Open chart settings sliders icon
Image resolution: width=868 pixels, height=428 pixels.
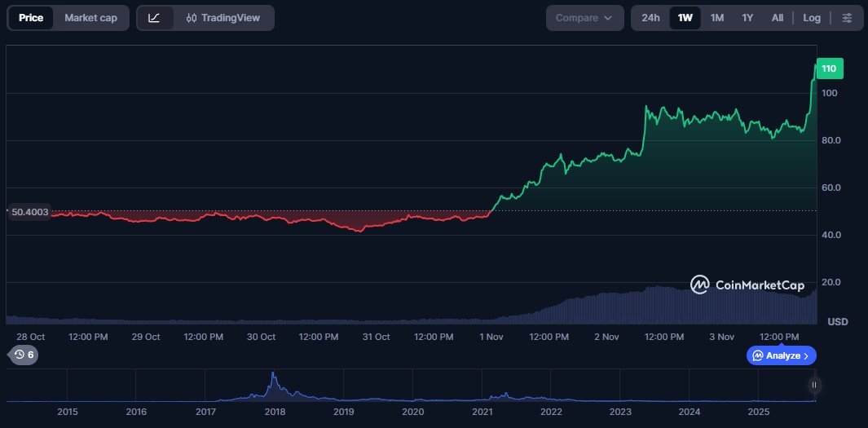847,18
